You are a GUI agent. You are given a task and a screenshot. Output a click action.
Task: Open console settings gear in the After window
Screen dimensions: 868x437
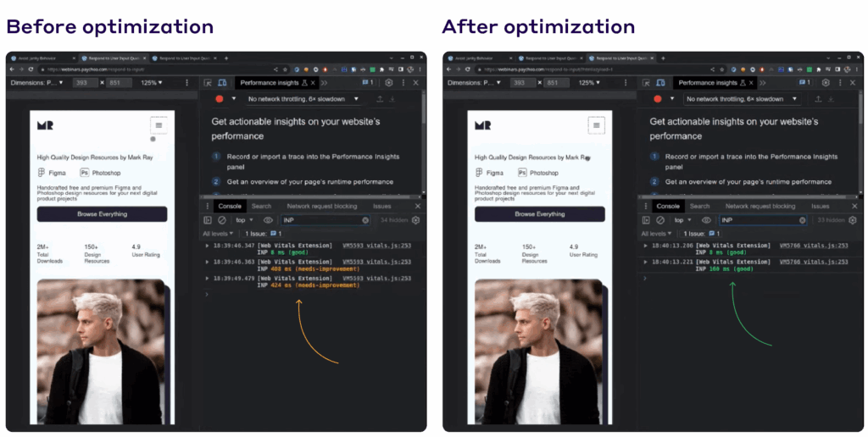click(853, 220)
